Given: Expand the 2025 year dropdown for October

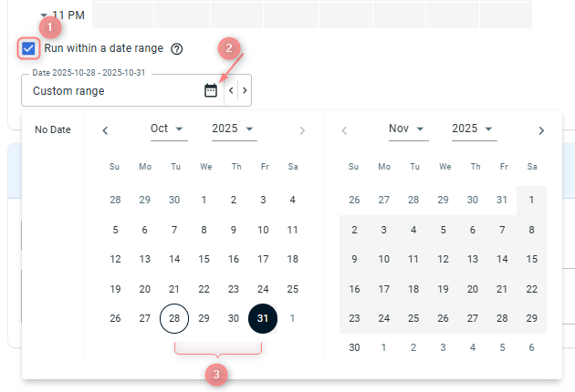Looking at the screenshot, I should [x=233, y=129].
